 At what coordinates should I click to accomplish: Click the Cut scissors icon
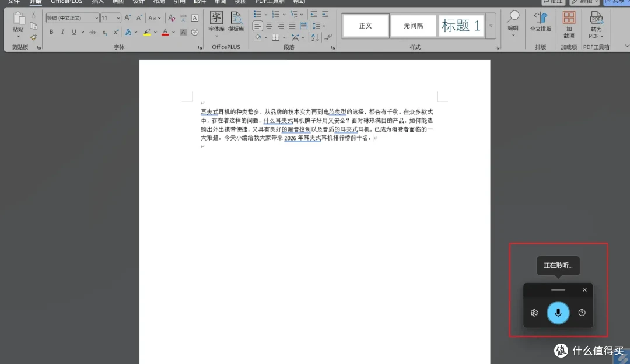tap(33, 15)
